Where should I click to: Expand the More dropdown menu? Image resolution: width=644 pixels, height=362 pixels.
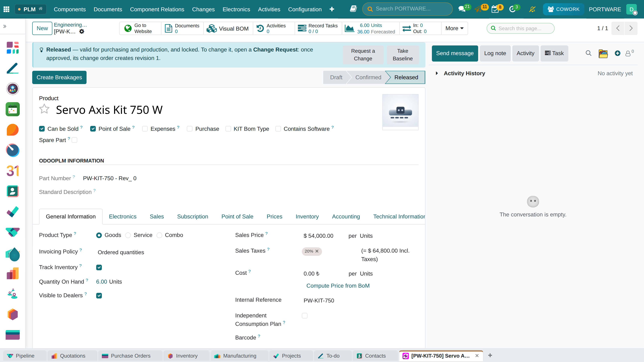pyautogui.click(x=454, y=28)
